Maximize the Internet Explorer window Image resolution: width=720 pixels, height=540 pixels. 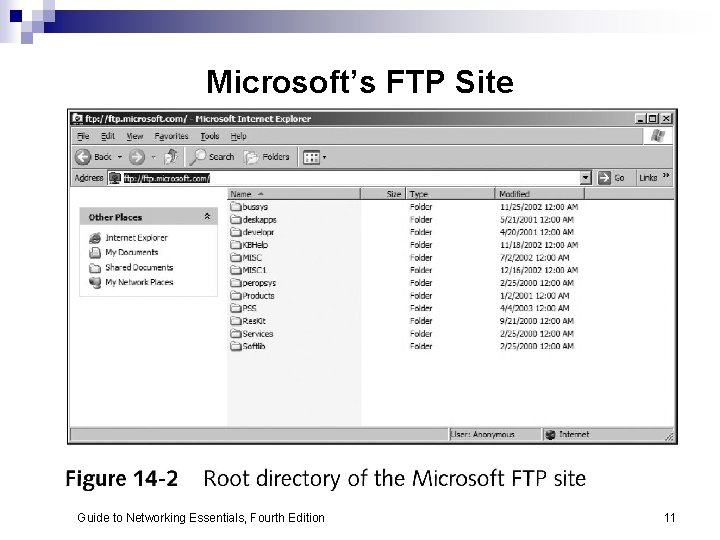coord(652,118)
